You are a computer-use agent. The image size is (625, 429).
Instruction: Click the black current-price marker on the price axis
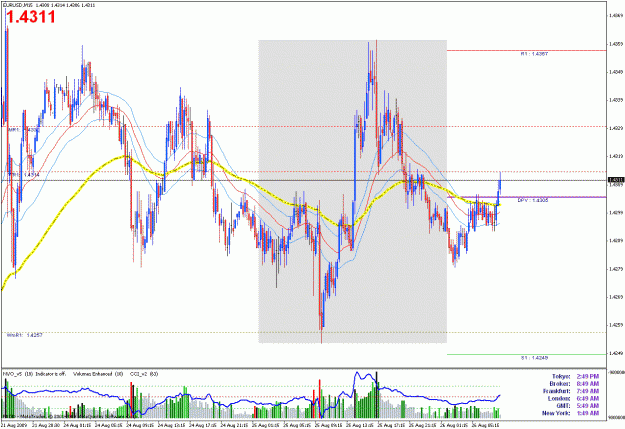[616, 180]
